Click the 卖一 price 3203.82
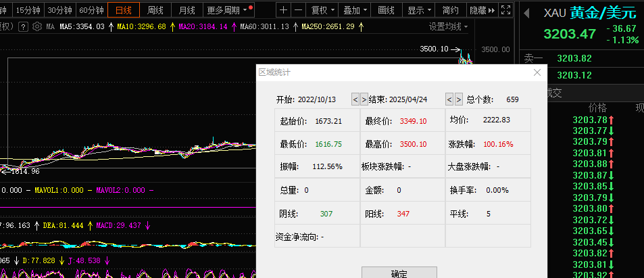The image size is (644, 278). [x=574, y=58]
